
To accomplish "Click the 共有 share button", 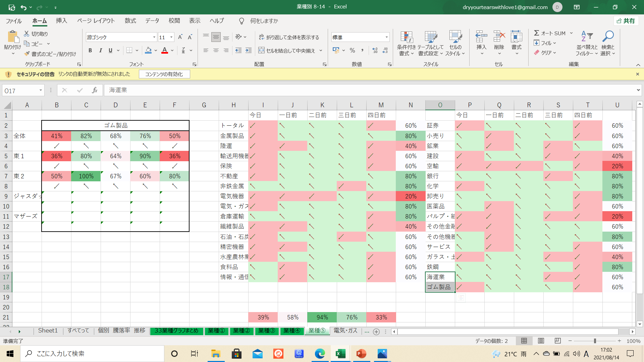I will pyautogui.click(x=626, y=21).
